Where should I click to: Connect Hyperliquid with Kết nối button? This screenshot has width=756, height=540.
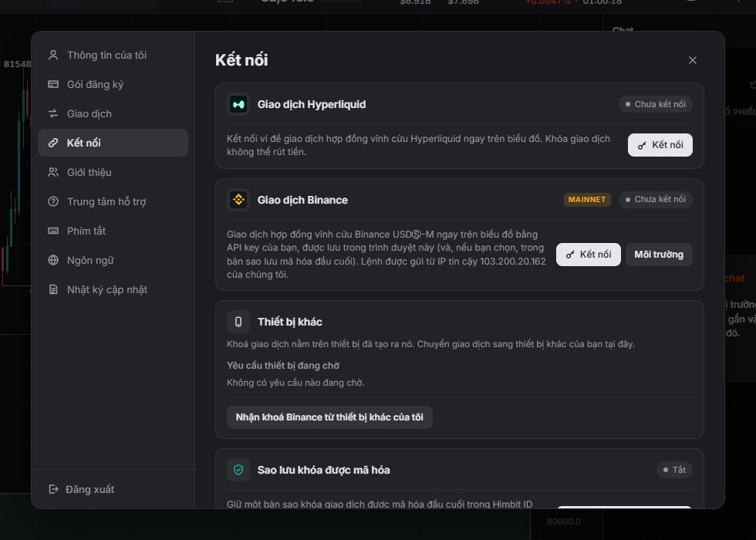[660, 145]
